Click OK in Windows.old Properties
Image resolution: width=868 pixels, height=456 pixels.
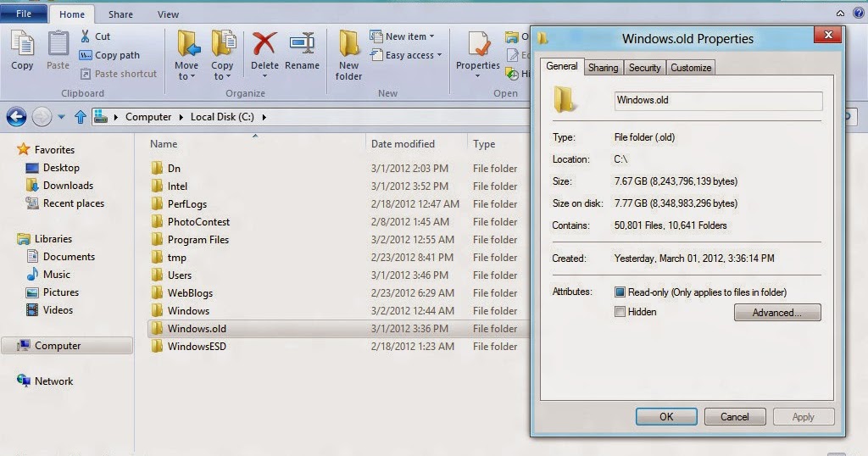click(666, 417)
